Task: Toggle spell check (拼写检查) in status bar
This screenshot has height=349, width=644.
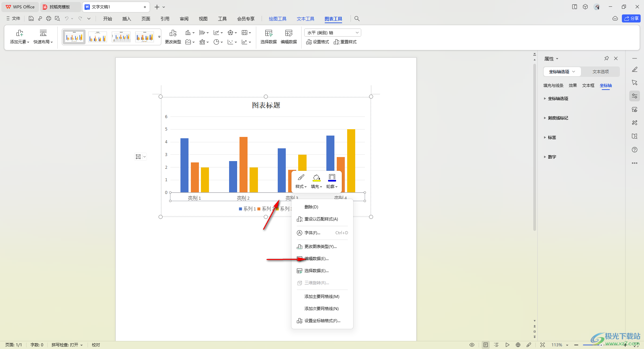Action: click(67, 345)
